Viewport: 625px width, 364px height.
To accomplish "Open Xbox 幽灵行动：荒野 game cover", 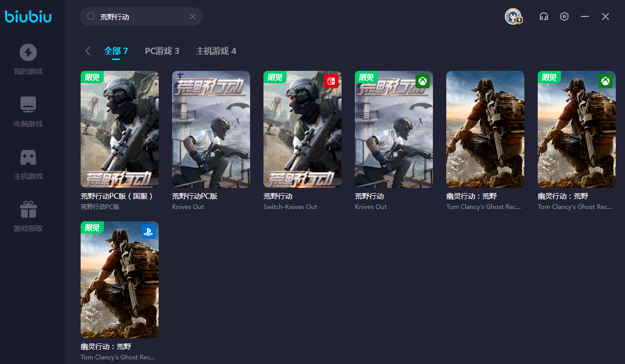I will 577,129.
